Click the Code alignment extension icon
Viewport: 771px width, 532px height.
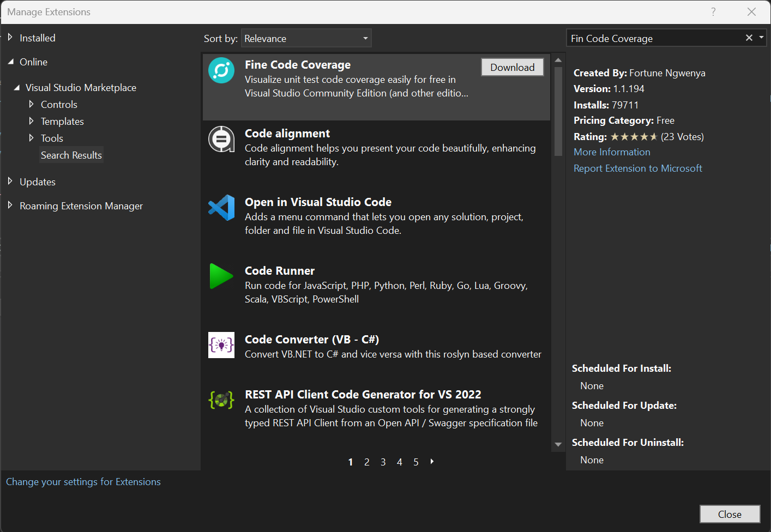[x=221, y=139]
